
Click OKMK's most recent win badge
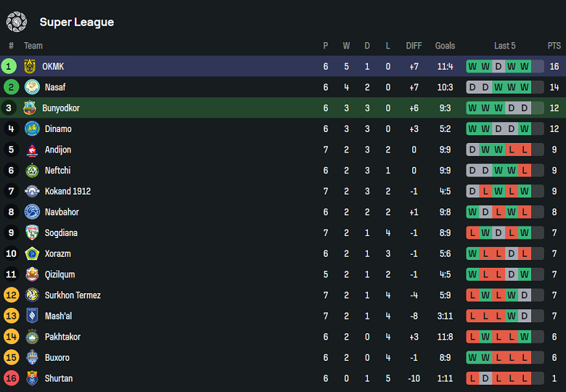tap(525, 67)
